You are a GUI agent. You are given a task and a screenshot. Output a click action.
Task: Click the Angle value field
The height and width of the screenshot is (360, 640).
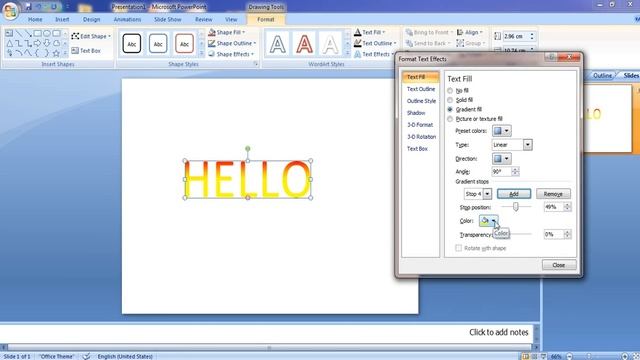click(x=501, y=172)
